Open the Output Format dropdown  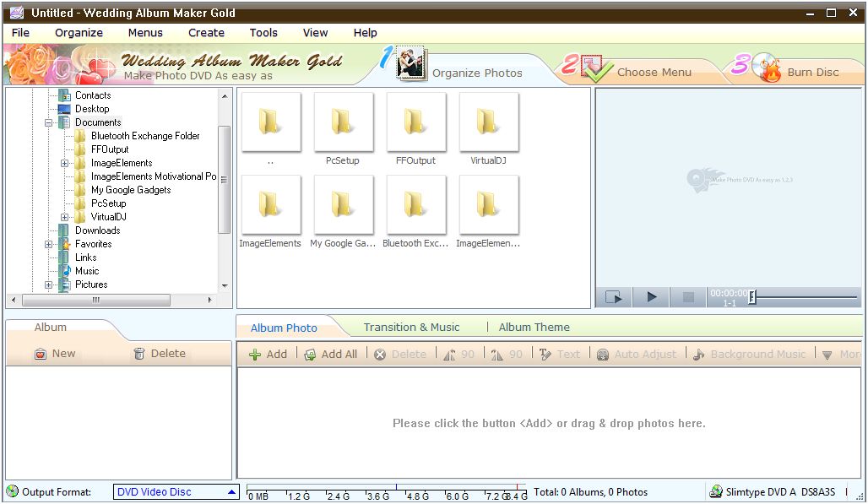[x=231, y=492]
